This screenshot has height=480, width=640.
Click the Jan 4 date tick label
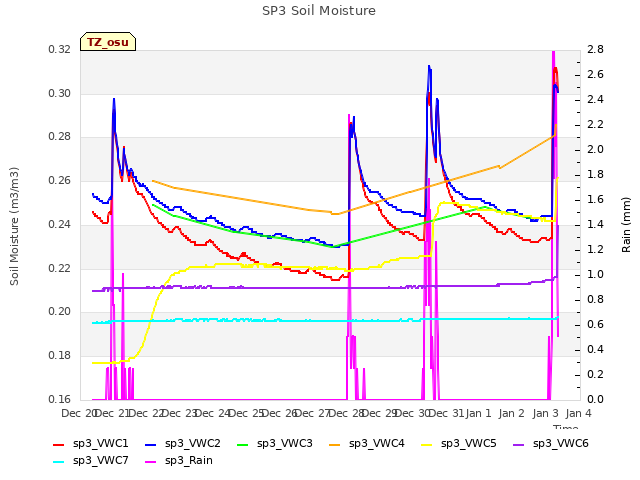tap(578, 414)
